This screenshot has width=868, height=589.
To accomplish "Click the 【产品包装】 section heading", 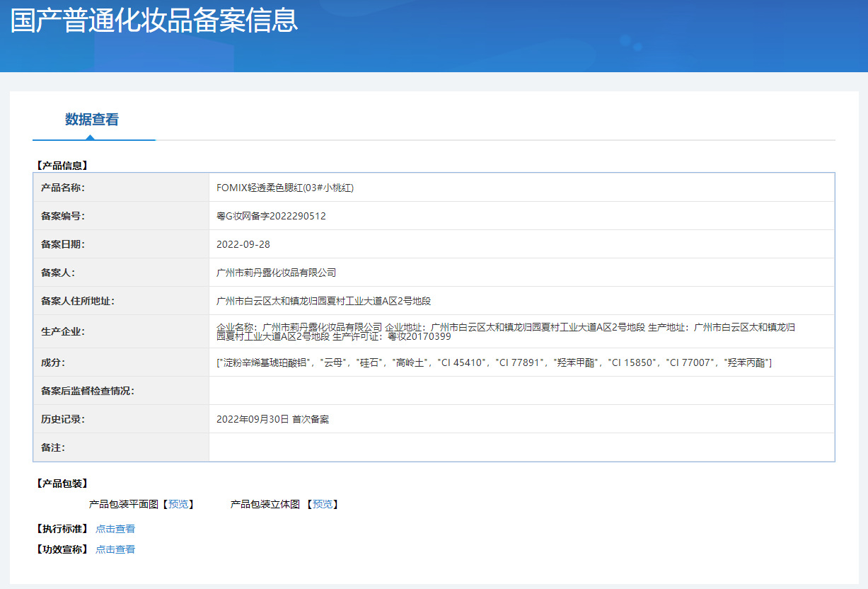I will 62,484.
